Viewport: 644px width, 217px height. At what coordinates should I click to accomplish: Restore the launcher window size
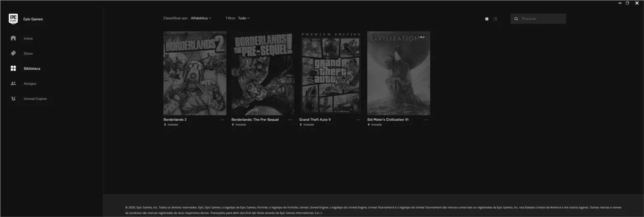click(x=627, y=3)
